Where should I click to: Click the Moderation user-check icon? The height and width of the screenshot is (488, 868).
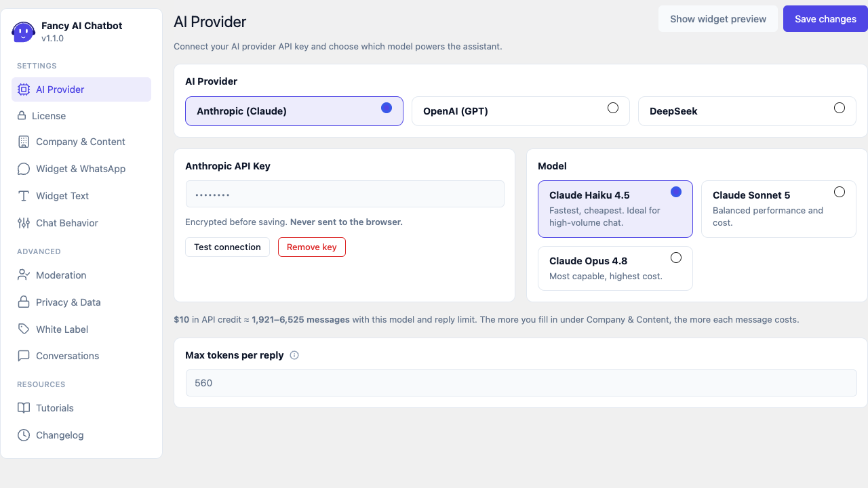(x=24, y=275)
